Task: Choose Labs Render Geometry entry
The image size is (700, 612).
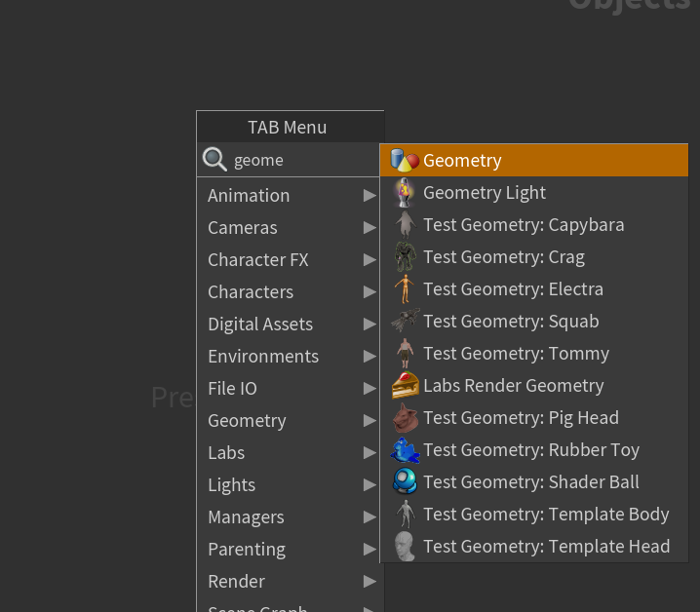Action: coord(534,385)
